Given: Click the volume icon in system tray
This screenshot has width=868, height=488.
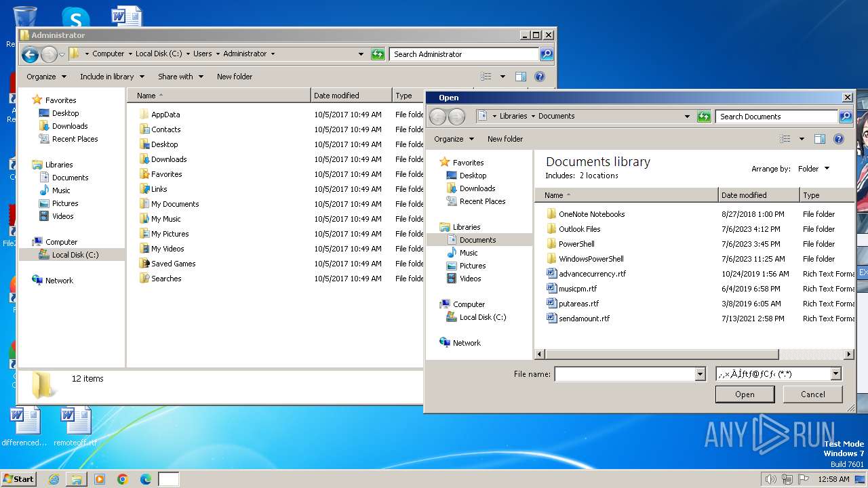Looking at the screenshot, I should click(x=770, y=479).
